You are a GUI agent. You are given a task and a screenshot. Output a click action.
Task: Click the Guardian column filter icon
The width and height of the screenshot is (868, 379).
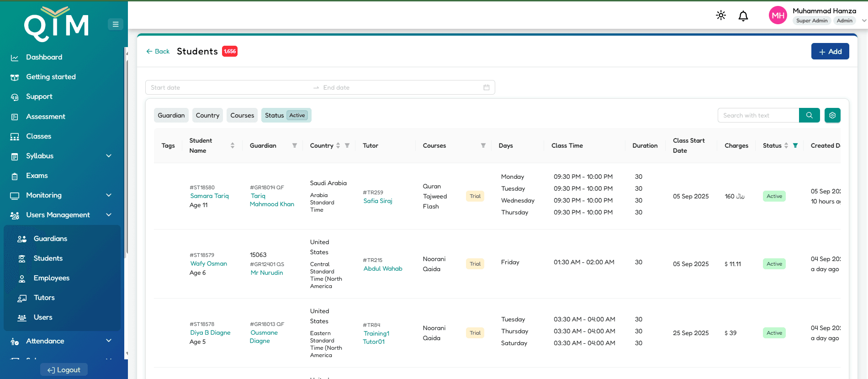pos(295,145)
